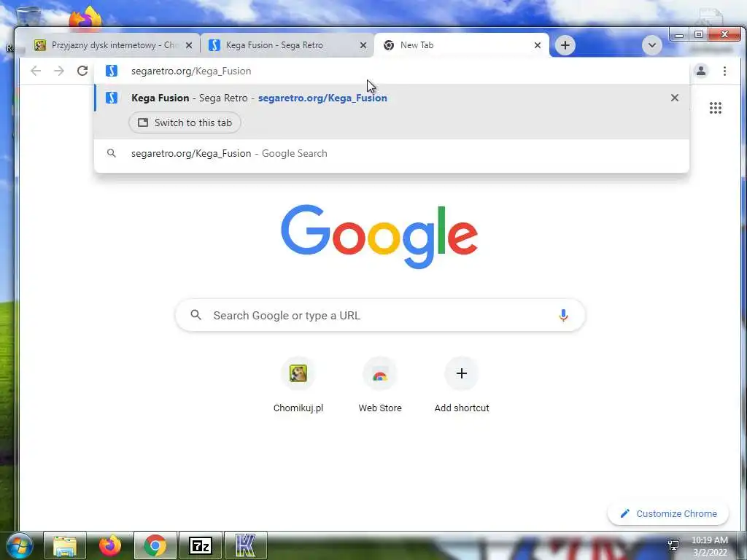Viewport: 747px width, 560px height.
Task: Open the Chrome profile avatar icon
Action: 701,71
